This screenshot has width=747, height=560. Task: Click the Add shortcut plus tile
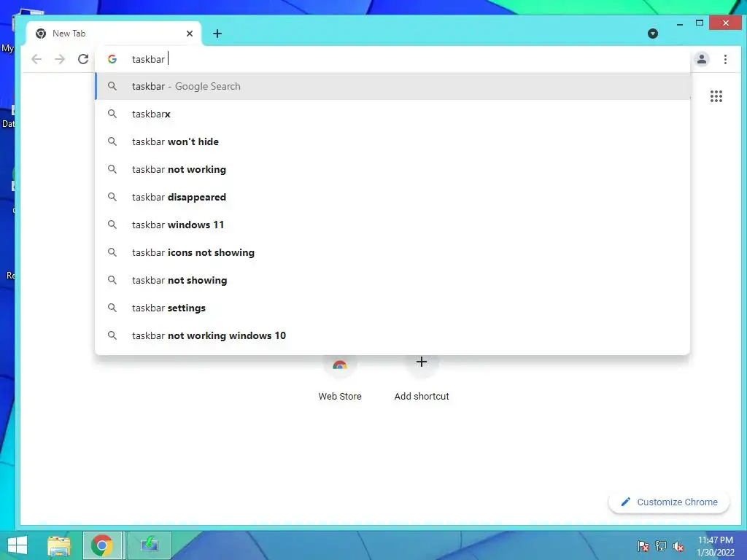[x=421, y=379]
